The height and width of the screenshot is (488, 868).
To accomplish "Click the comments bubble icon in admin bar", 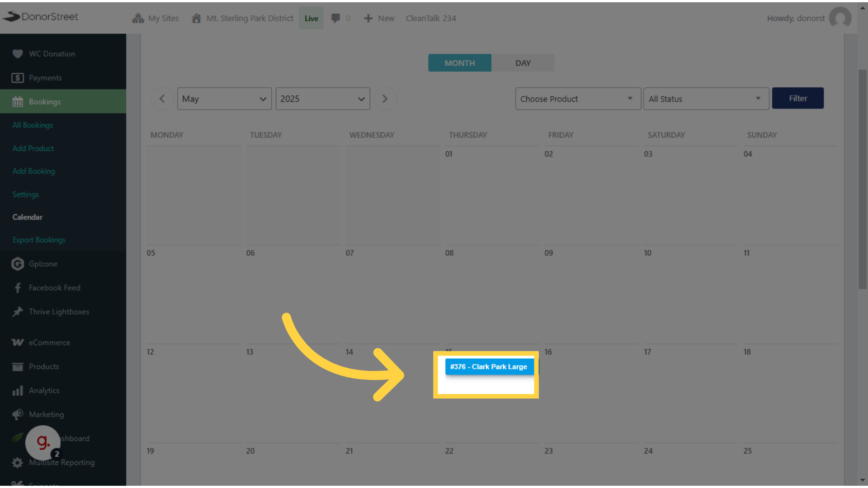I will pyautogui.click(x=335, y=18).
